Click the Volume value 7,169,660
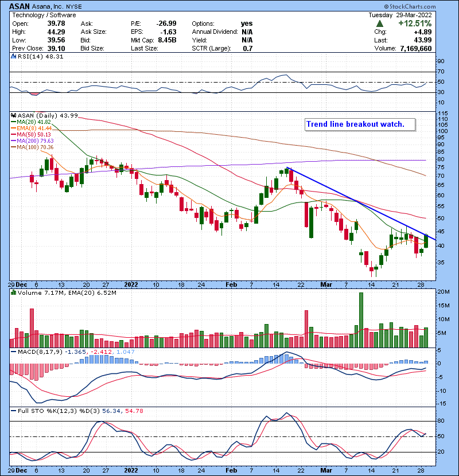Viewport: 459px width, 476px height. click(416, 48)
